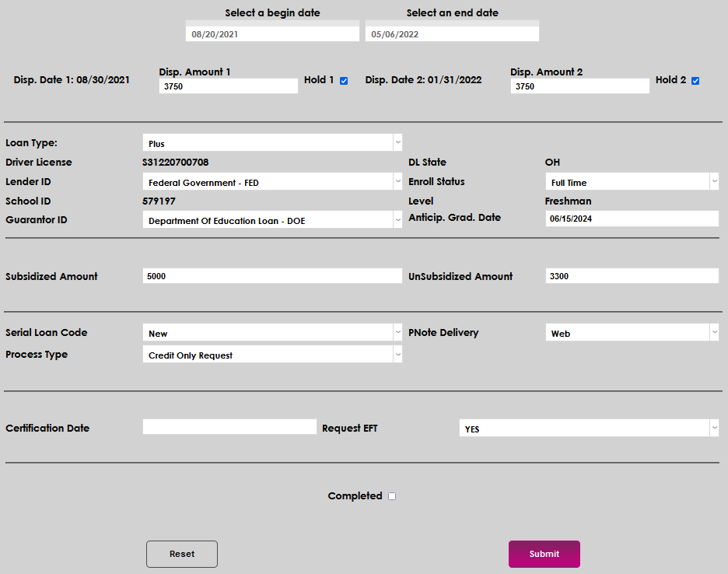Select the UnSubsidized Amount input
This screenshot has width=728, height=574.
632,276
